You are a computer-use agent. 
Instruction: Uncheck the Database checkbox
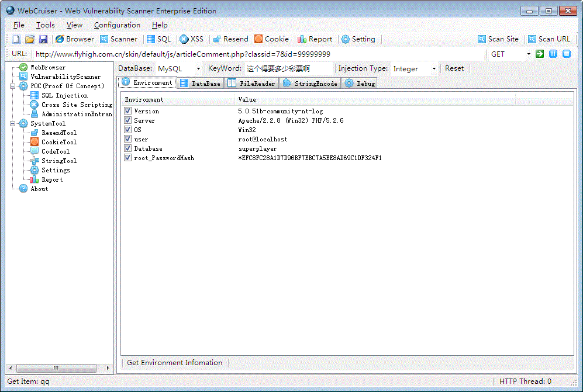coord(128,148)
